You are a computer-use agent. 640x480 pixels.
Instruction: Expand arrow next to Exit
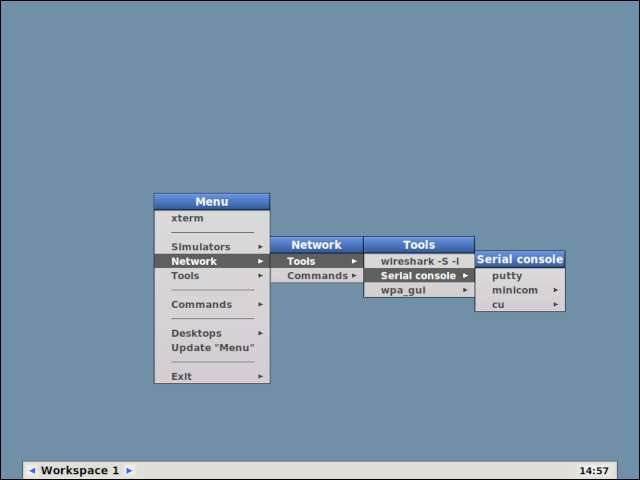click(x=260, y=376)
